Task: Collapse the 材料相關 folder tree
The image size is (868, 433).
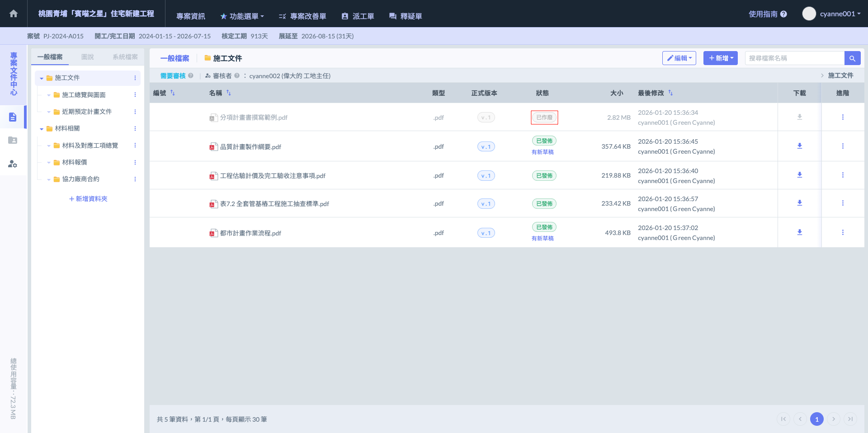Action: [42, 129]
